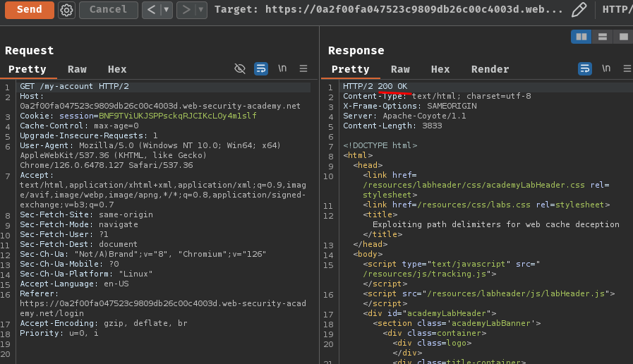This screenshot has width=633, height=364.
Task: Click the Cache-Control: max-age=0 line
Action: (x=79, y=126)
